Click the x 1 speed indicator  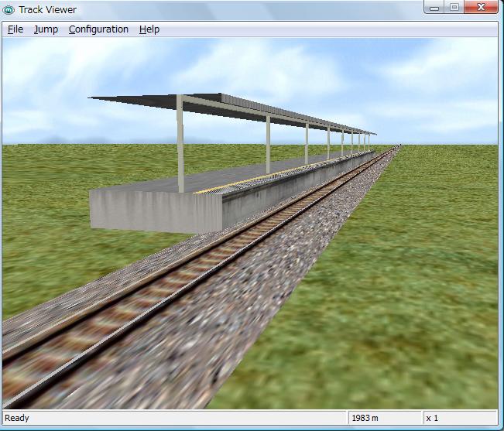tap(433, 419)
